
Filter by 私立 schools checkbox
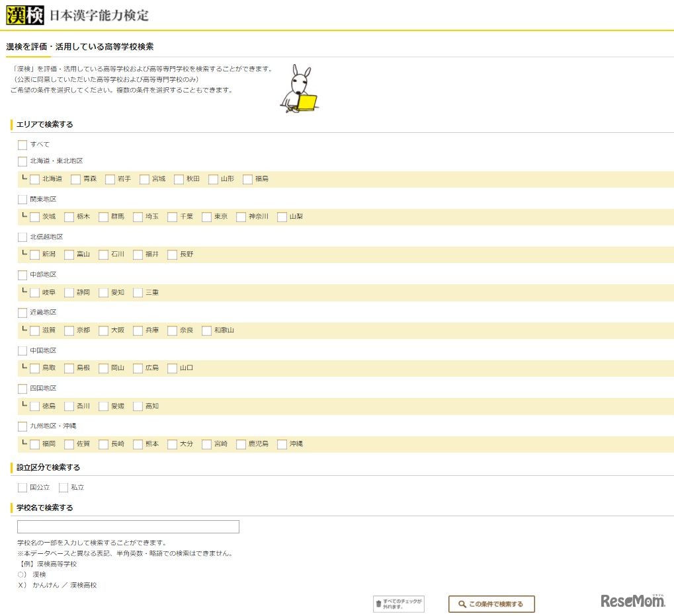(x=63, y=488)
